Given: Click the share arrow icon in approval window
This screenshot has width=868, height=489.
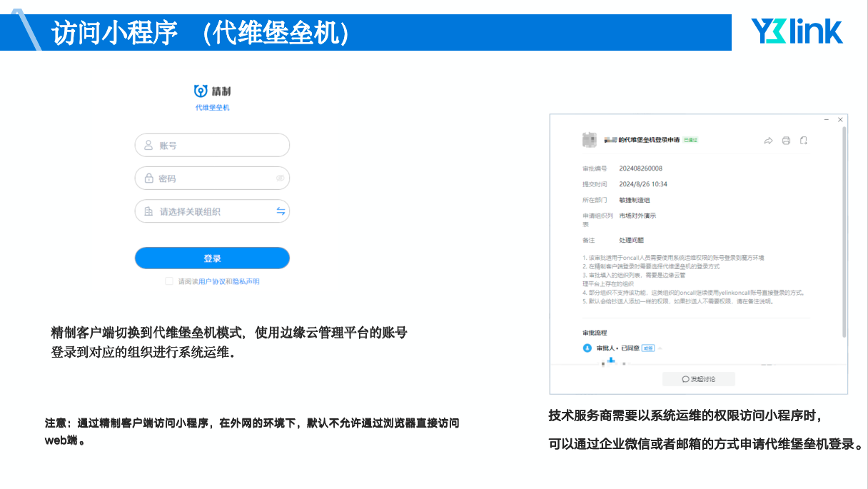Looking at the screenshot, I should (x=769, y=141).
